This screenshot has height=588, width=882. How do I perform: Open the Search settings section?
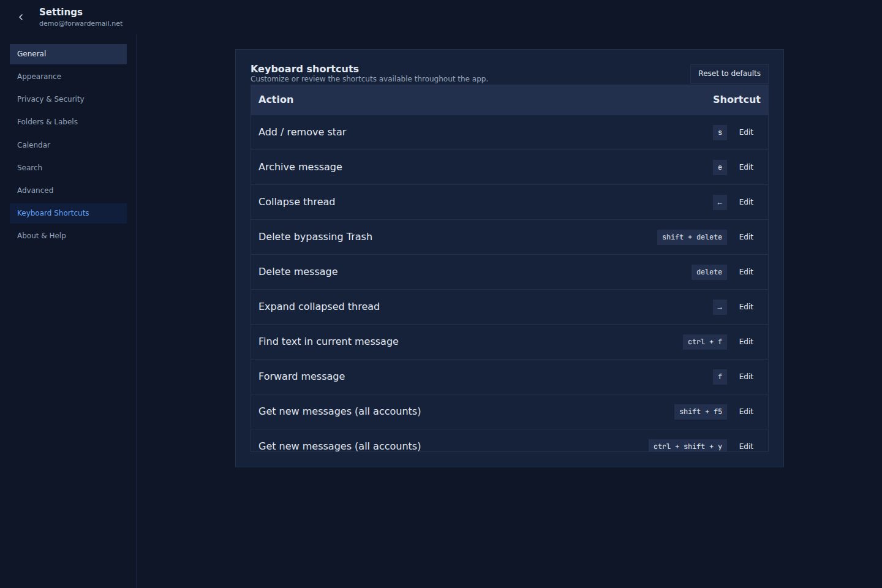68,168
